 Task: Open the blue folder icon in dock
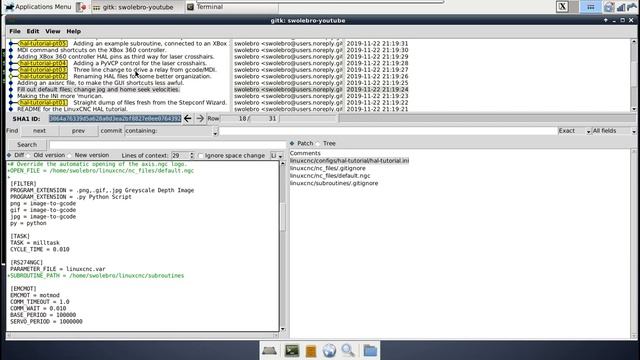370,351
